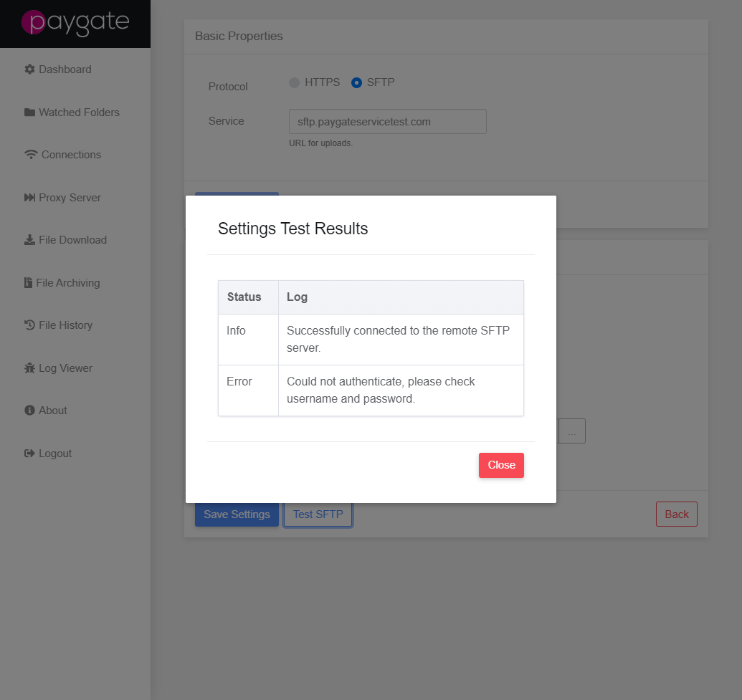Click the Log column header
This screenshot has width=742, height=700.
401,297
